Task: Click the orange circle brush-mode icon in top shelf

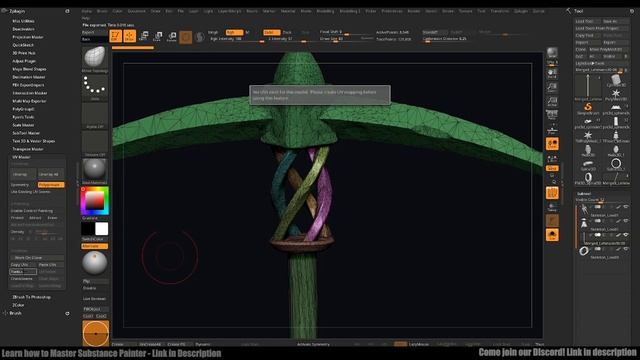Action: point(186,37)
